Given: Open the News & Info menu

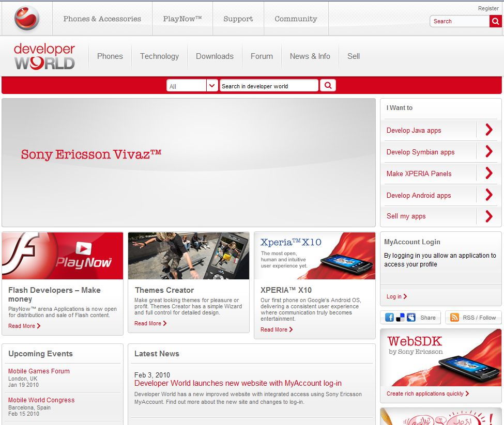Looking at the screenshot, I should click(310, 56).
